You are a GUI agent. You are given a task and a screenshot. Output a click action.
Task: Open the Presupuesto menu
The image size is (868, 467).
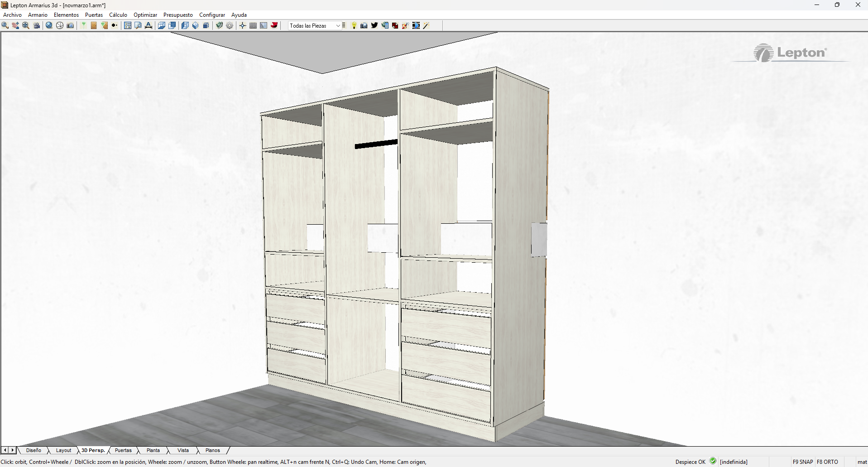pos(178,15)
